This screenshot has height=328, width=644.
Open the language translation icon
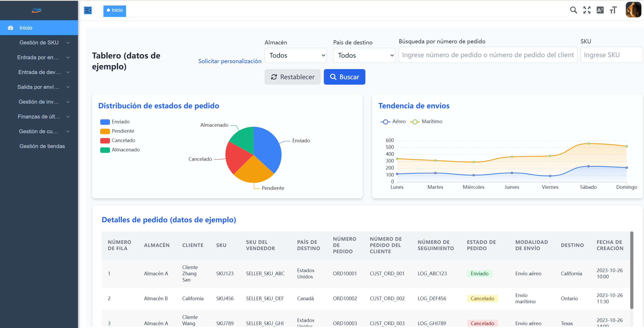[x=600, y=10]
